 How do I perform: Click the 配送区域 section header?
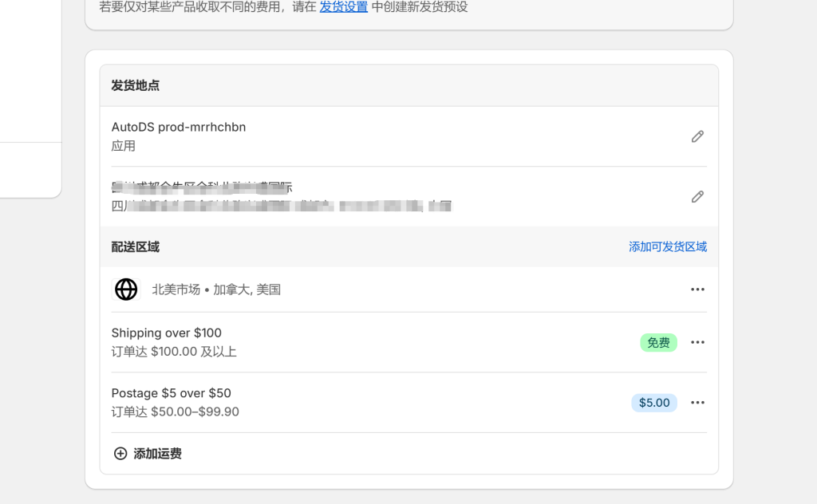tap(135, 247)
